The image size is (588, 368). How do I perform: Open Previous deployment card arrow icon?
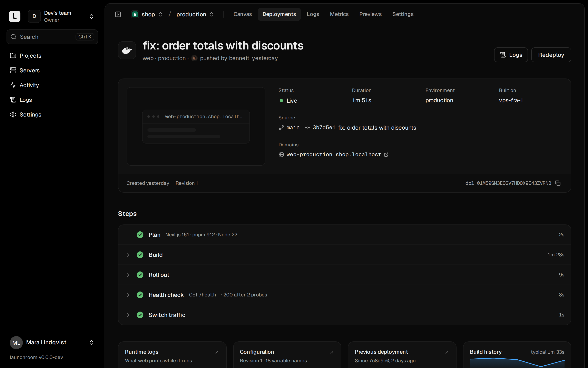pos(447,352)
